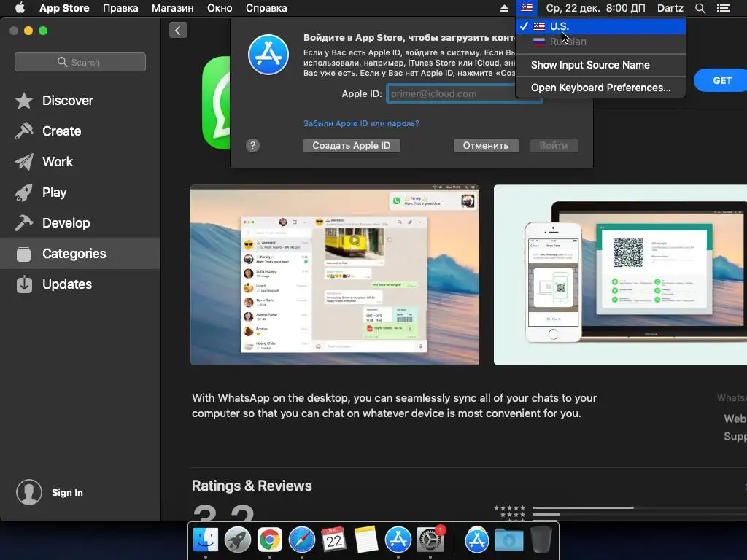Open Notes from the Dock

coord(366,540)
